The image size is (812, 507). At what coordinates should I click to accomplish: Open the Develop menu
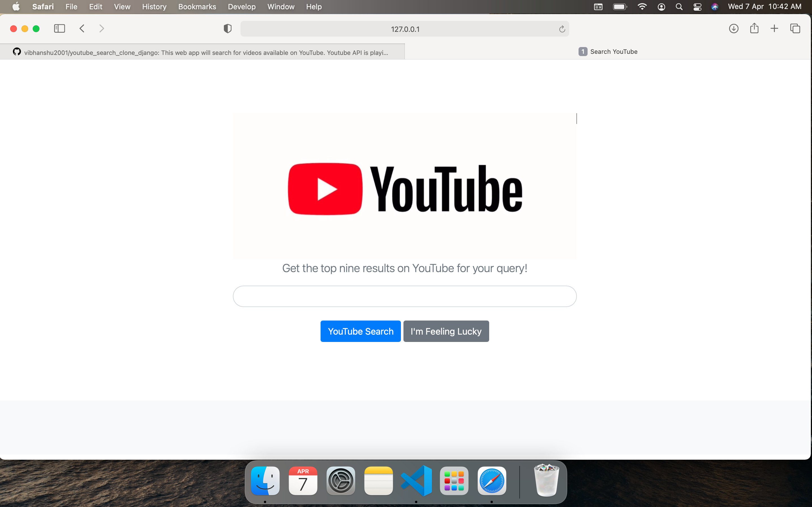[x=241, y=6]
